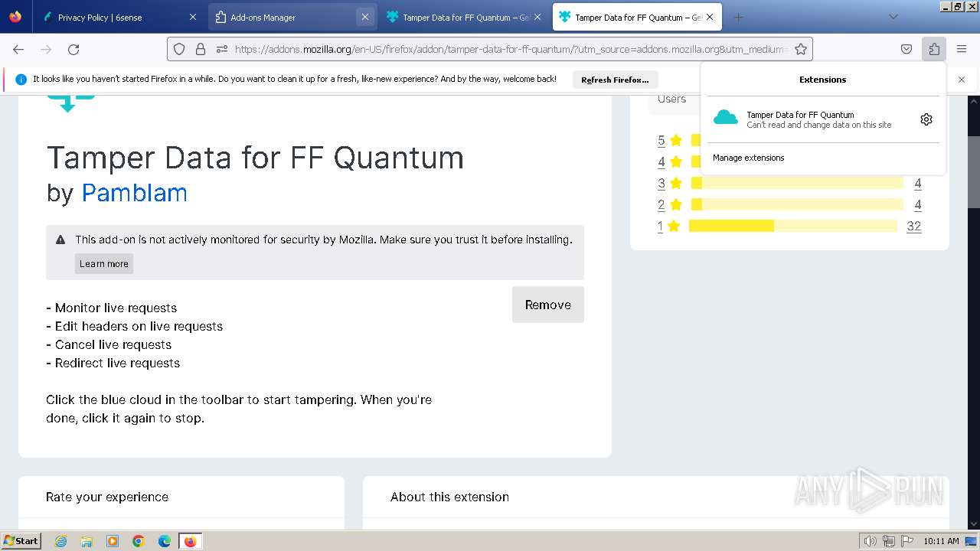Toggle the Extensions toolbar button
The width and height of the screenshot is (980, 551).
click(934, 49)
